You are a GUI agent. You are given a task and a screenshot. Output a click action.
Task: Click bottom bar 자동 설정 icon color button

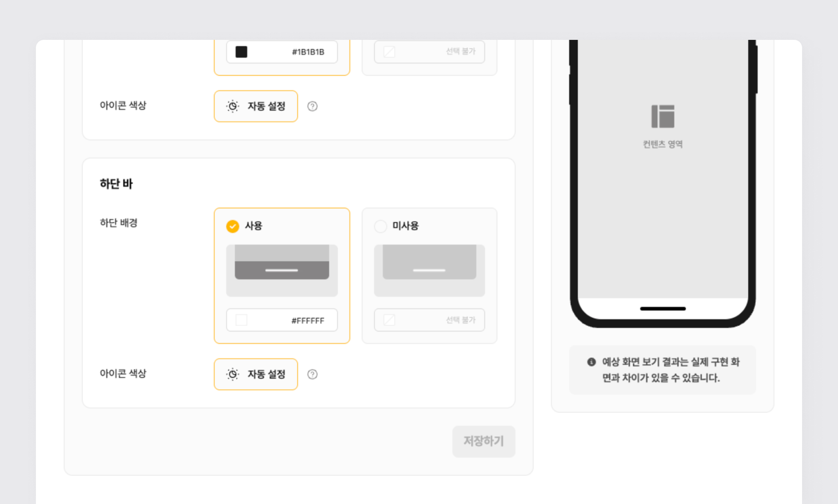pos(256,374)
